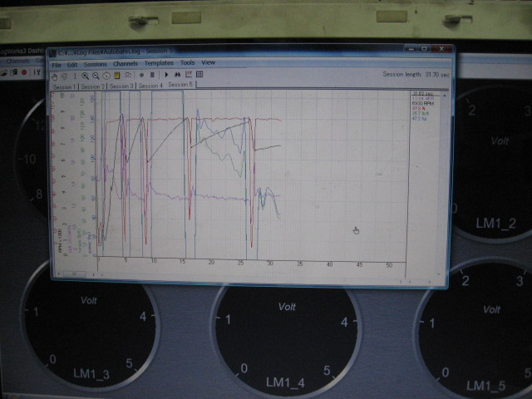This screenshot has width=532, height=399.
Task: Click the zoom in magnifier
Action: pyautogui.click(x=85, y=76)
